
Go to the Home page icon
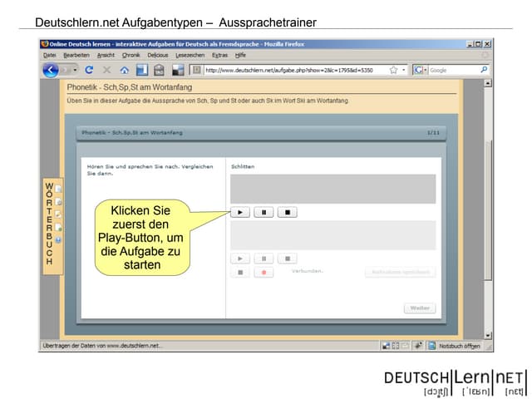(x=125, y=70)
